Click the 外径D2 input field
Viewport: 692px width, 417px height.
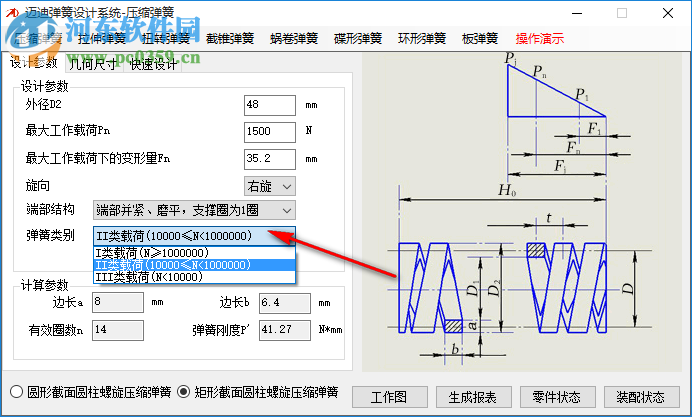point(270,105)
